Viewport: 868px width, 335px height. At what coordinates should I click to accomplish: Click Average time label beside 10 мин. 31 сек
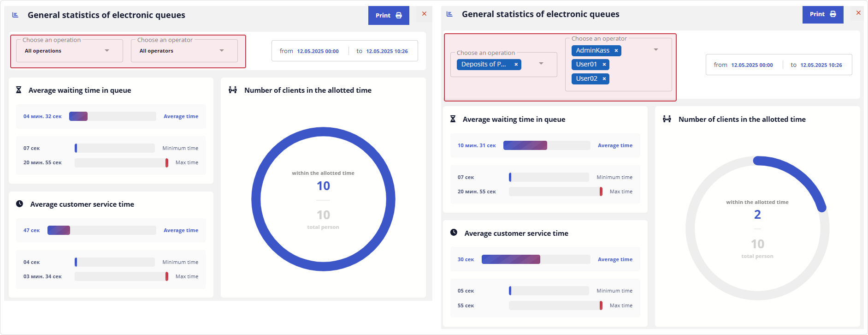pyautogui.click(x=615, y=145)
